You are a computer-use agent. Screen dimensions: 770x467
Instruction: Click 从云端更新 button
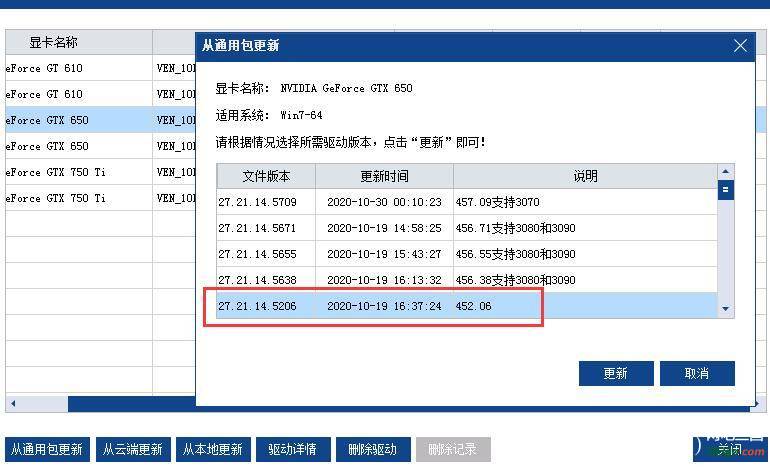(x=133, y=449)
